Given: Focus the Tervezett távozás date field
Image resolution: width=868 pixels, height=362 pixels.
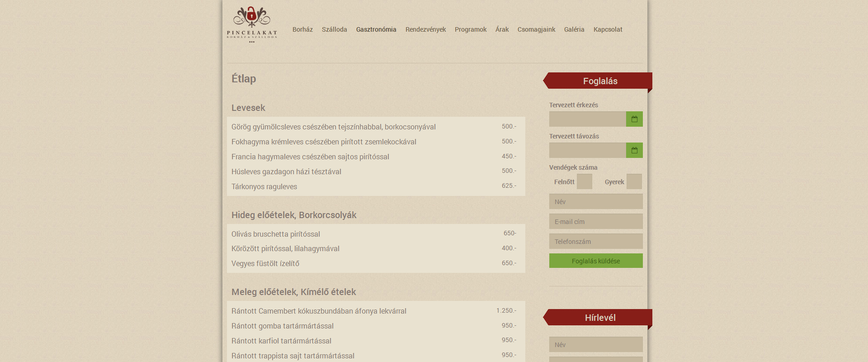Looking at the screenshot, I should click(587, 150).
